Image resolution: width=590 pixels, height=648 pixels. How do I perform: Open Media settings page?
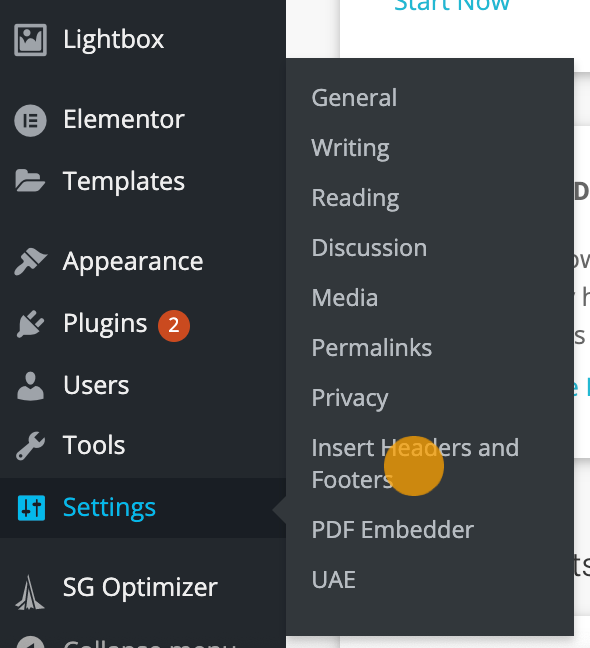pos(345,298)
